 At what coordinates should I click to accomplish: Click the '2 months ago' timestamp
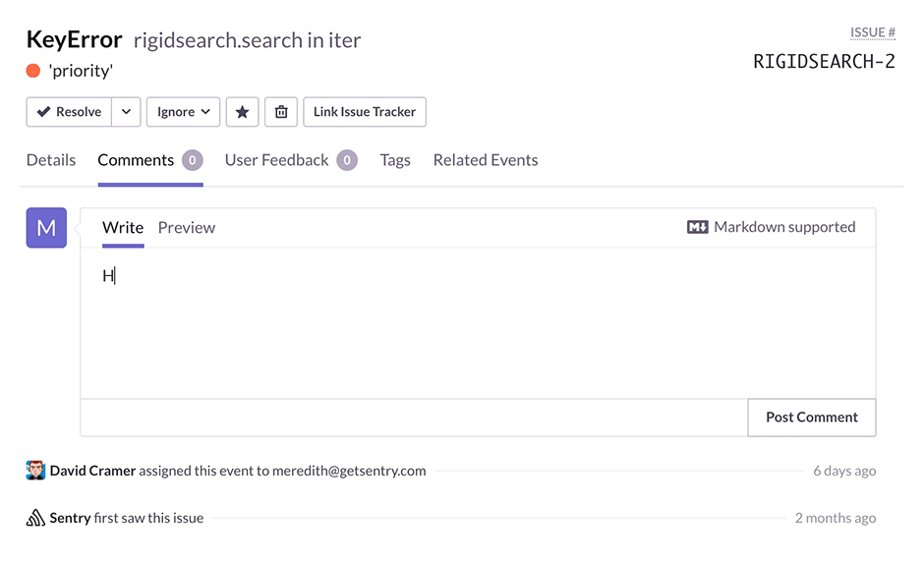pos(836,518)
